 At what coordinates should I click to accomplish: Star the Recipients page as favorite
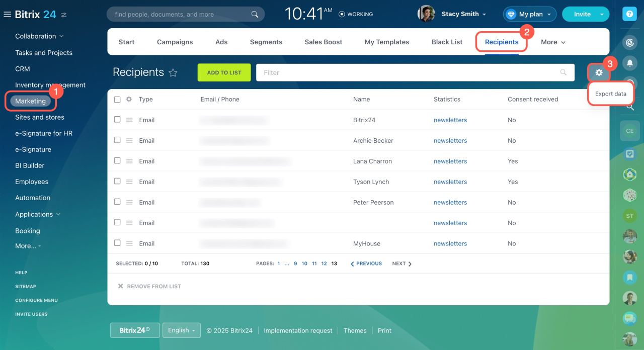coord(173,73)
